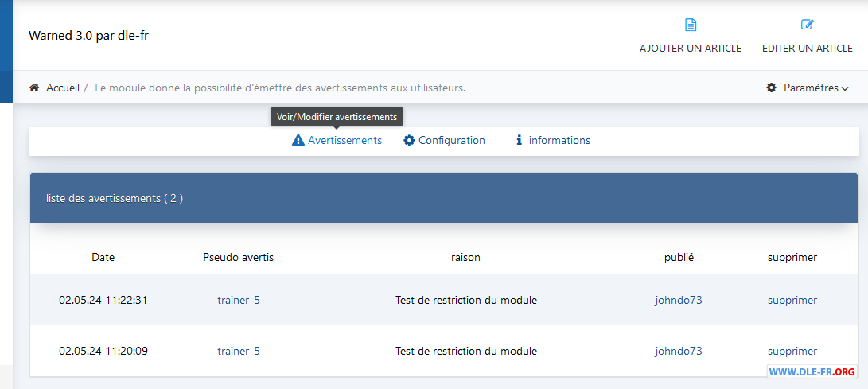
Task: Go to Accueil breadcrumb link
Action: tap(63, 88)
